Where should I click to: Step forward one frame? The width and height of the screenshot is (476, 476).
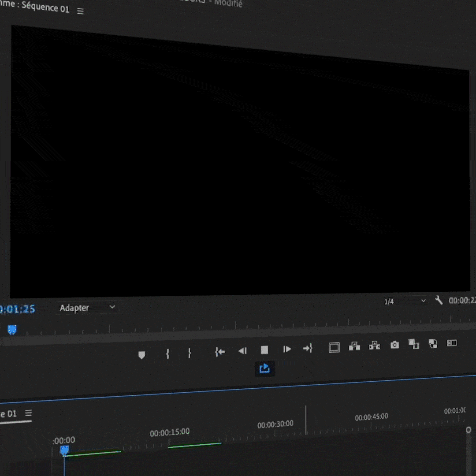pyautogui.click(x=287, y=349)
